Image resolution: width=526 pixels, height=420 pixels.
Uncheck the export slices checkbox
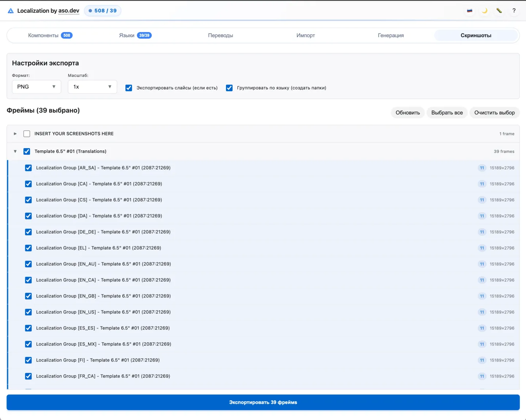(x=129, y=88)
